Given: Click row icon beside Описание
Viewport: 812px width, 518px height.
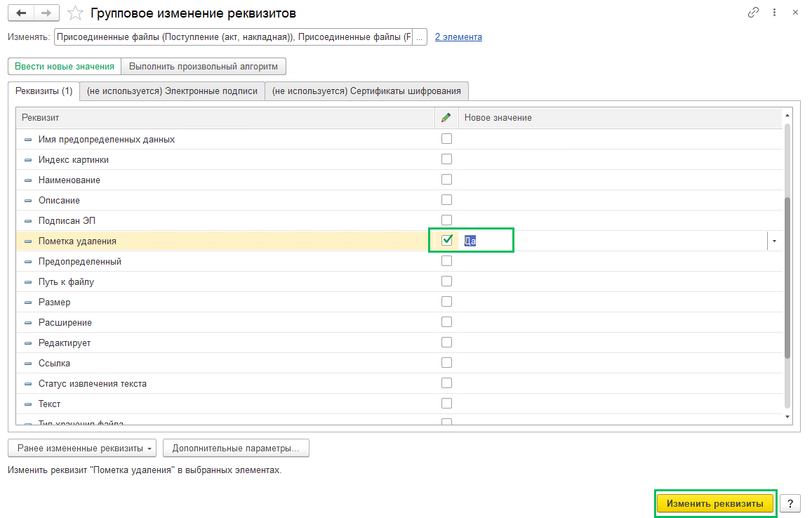Looking at the screenshot, I should click(x=28, y=201).
